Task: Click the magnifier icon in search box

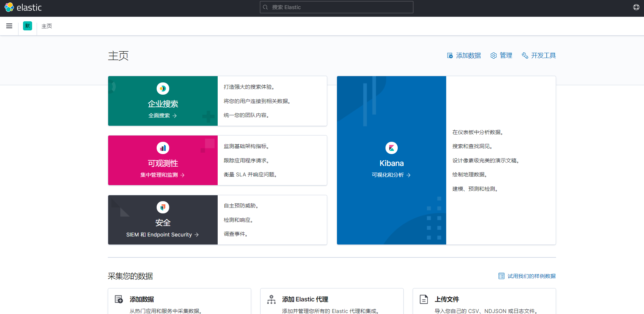Action: click(x=265, y=7)
